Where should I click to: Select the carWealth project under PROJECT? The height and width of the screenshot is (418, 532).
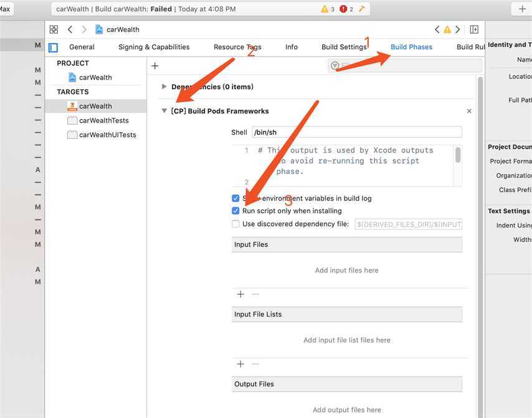point(95,77)
